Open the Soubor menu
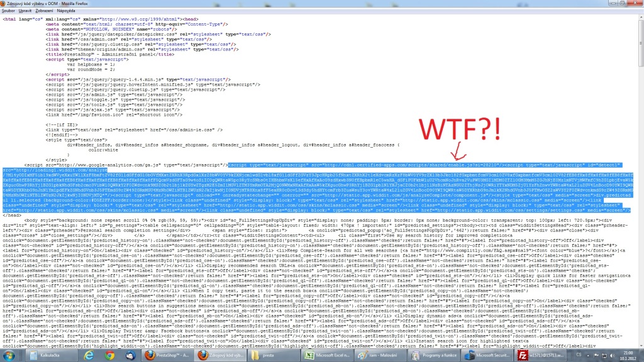 pyautogui.click(x=8, y=11)
